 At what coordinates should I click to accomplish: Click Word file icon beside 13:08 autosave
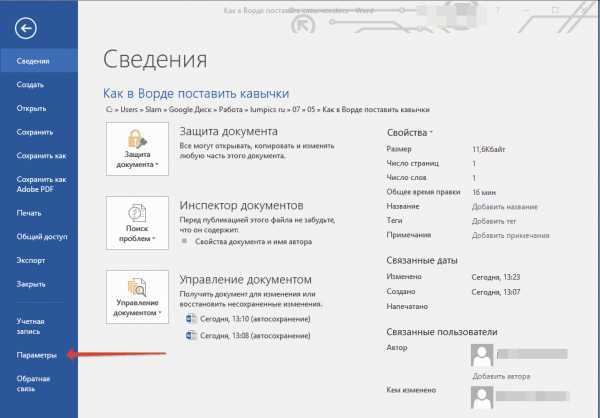(191, 336)
